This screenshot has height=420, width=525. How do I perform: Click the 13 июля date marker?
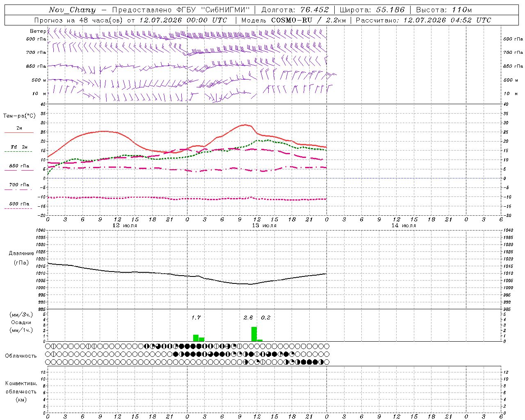[264, 225]
